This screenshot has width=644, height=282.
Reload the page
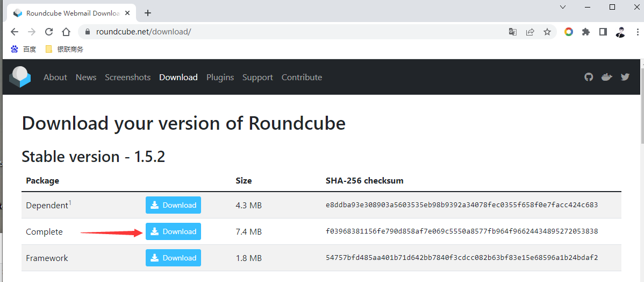point(49,32)
